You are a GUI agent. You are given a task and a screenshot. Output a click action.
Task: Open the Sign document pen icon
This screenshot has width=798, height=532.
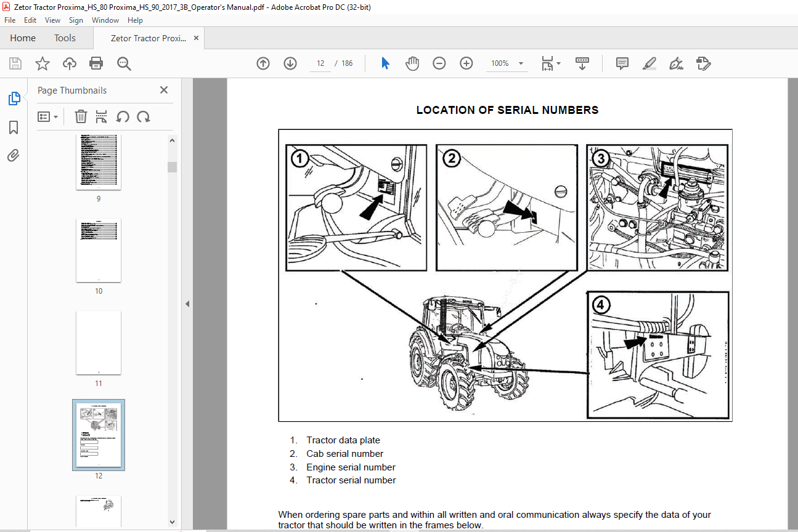pos(676,63)
